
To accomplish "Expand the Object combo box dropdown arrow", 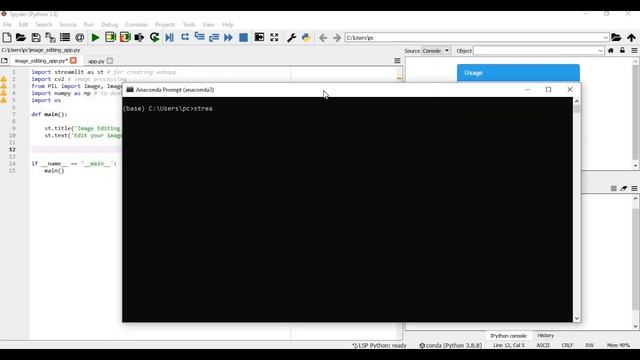I will (x=600, y=51).
